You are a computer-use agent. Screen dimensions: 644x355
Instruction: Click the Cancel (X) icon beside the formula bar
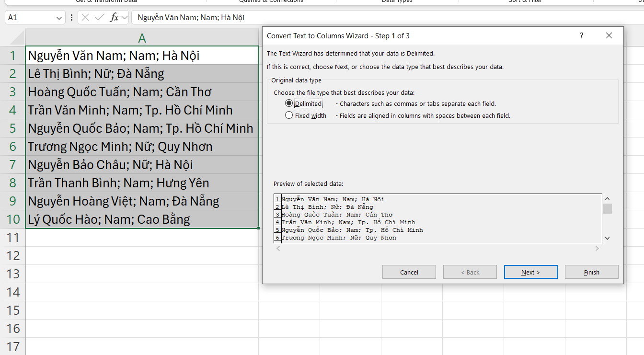coord(85,17)
